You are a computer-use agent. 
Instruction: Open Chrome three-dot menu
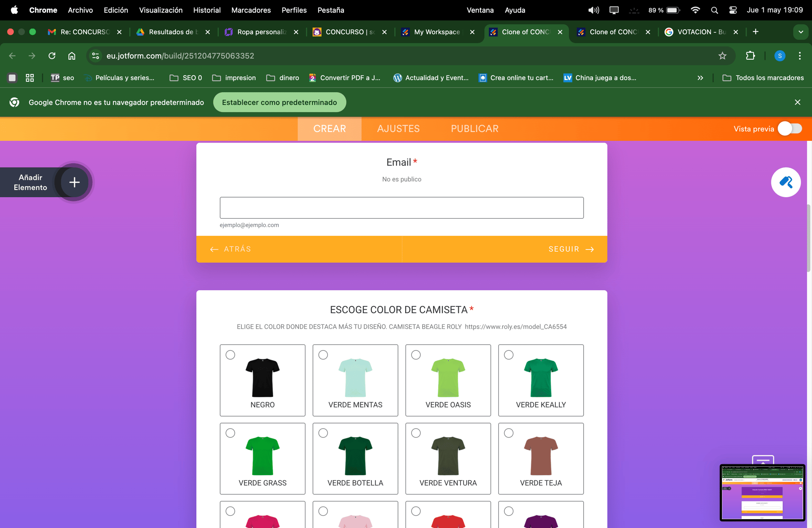pos(799,56)
